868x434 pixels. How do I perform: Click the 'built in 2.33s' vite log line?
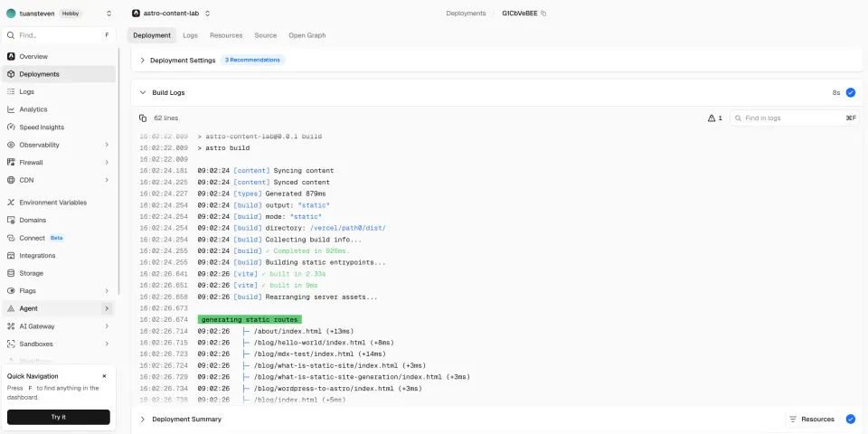point(293,274)
